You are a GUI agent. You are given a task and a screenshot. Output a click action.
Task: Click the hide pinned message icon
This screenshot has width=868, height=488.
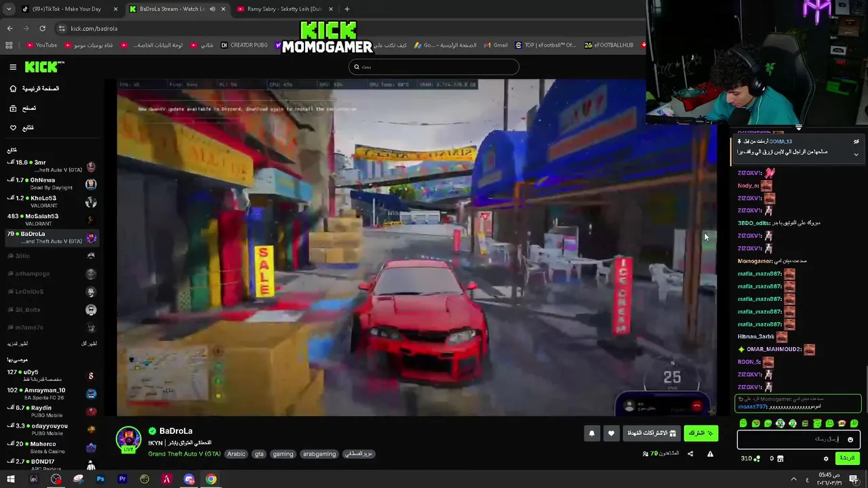pyautogui.click(x=856, y=142)
